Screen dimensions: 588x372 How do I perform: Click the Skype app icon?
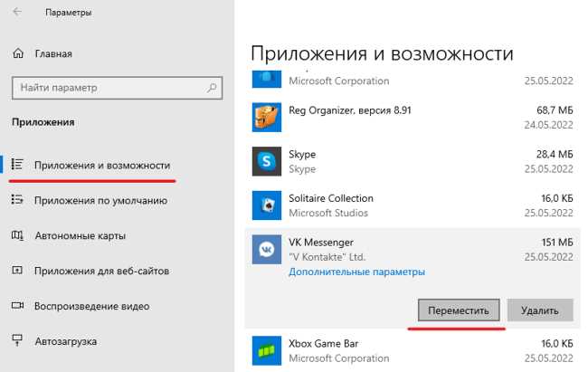coord(267,161)
